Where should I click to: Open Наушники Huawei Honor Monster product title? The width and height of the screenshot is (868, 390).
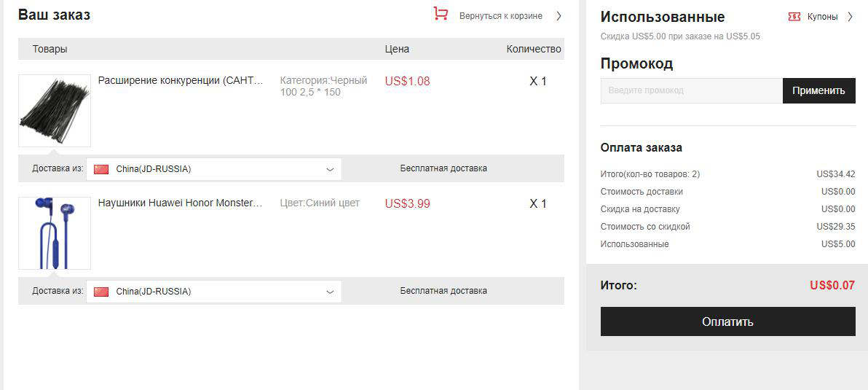tap(181, 203)
